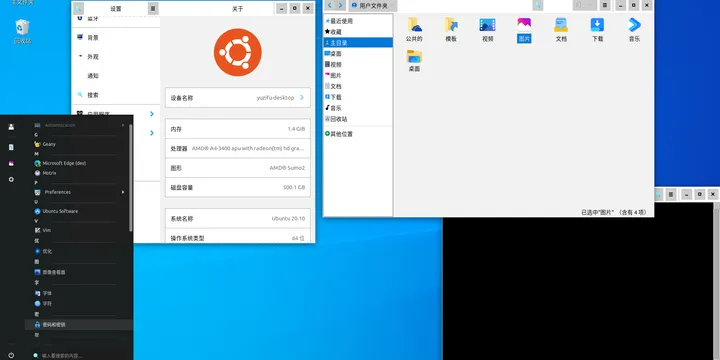This screenshot has width=720, height=360.
Task: Click the start menu app list scrollbar
Action: 131,178
